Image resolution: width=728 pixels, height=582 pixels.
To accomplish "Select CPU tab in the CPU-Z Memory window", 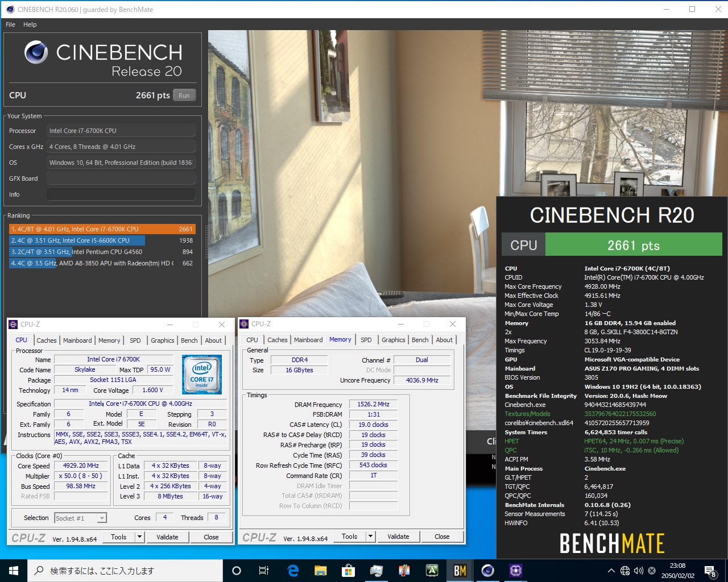I will pos(253,340).
